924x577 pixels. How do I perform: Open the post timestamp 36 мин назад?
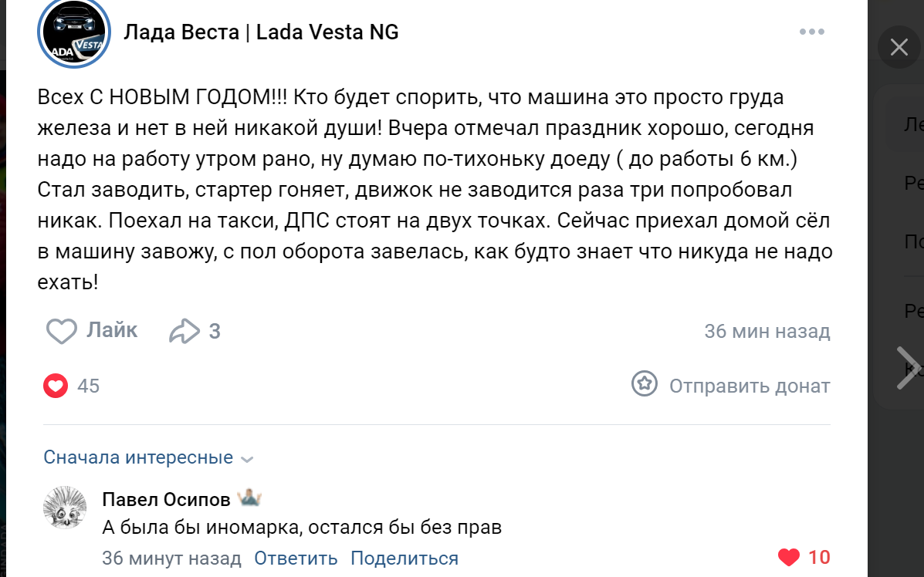pyautogui.click(x=767, y=332)
